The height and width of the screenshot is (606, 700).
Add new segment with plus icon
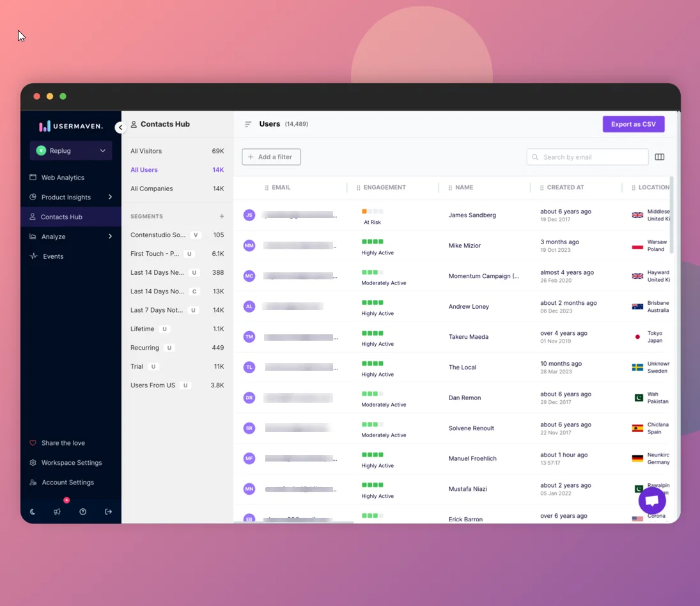coord(221,217)
